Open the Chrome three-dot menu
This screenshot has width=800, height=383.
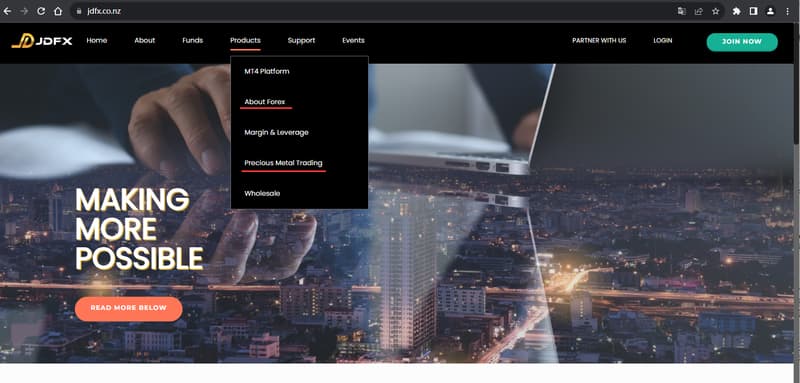coord(788,11)
